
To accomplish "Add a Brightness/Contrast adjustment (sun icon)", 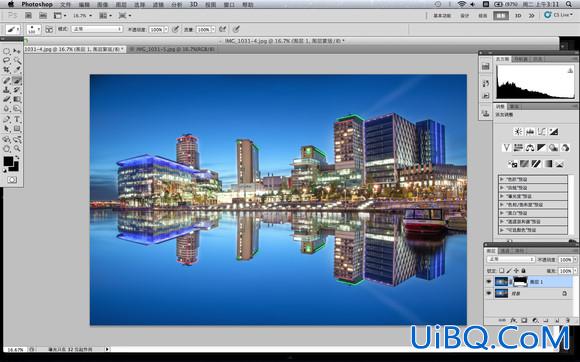I will (x=518, y=132).
